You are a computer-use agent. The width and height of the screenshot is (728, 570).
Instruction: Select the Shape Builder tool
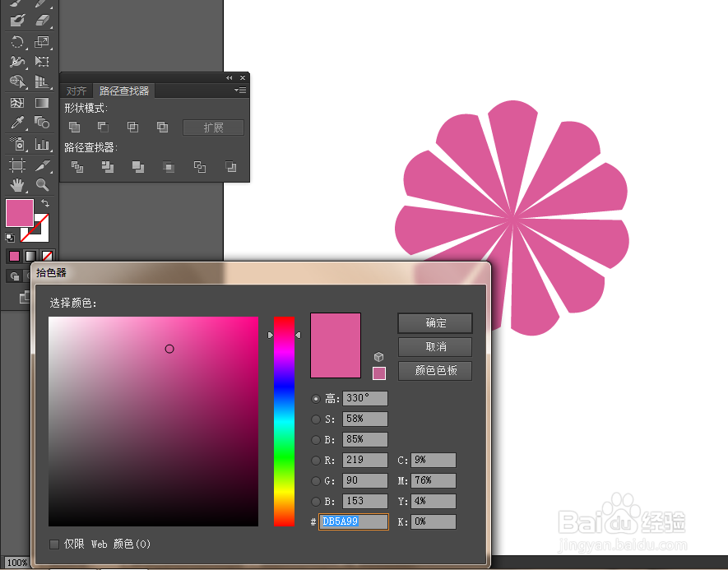point(17,81)
